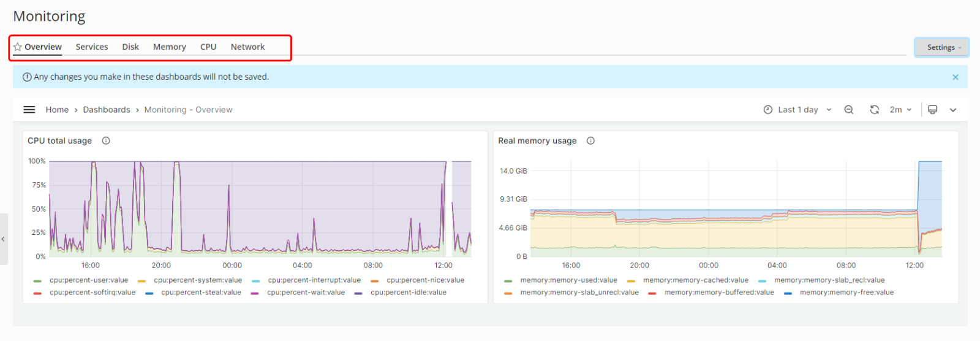This screenshot has height=341, width=980.
Task: Switch to the Services tab
Action: (92, 47)
